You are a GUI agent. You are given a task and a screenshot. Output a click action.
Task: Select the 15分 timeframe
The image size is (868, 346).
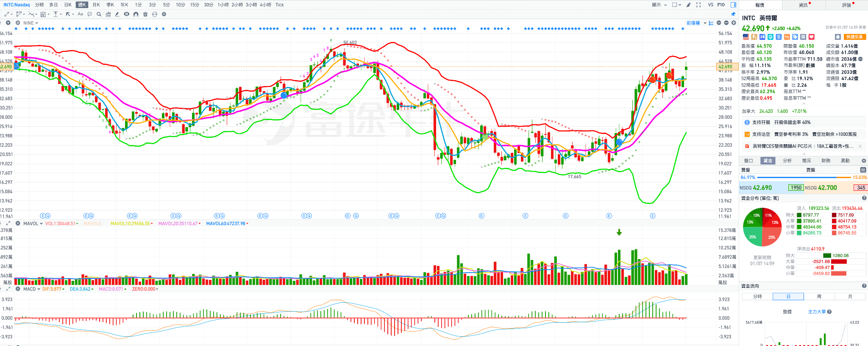[x=195, y=5]
